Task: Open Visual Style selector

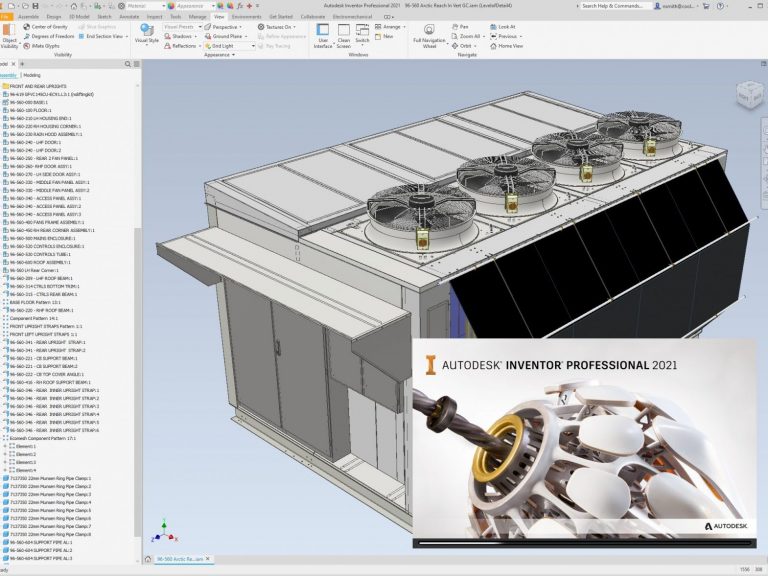Action: tap(146, 35)
